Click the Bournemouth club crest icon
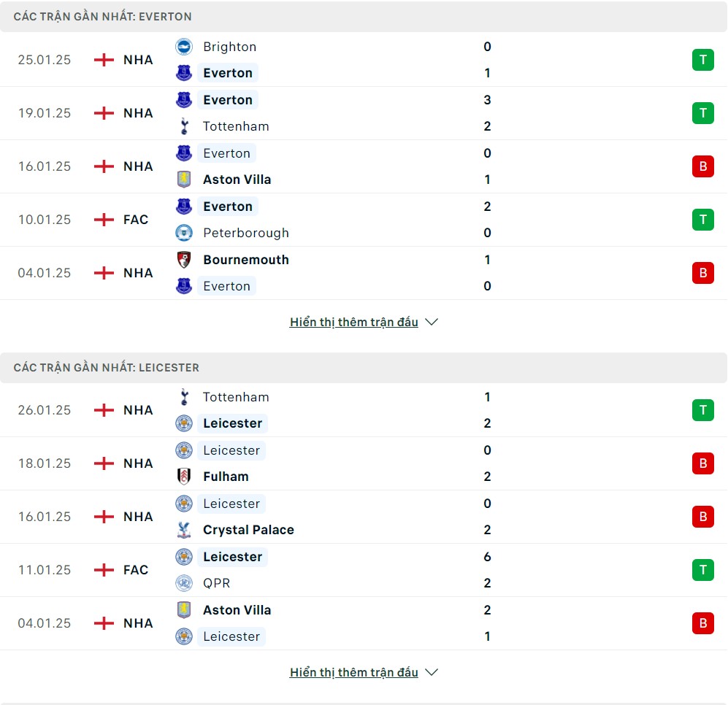 pyautogui.click(x=184, y=259)
